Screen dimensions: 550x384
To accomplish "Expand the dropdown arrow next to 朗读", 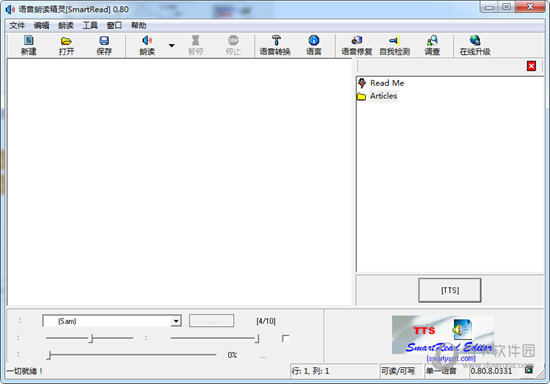I will pyautogui.click(x=172, y=46).
